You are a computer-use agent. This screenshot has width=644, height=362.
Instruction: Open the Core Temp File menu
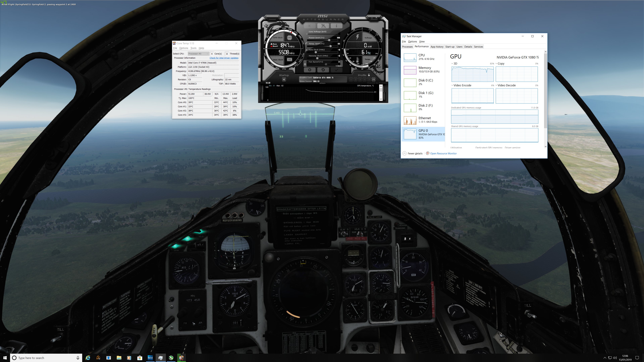pyautogui.click(x=175, y=48)
